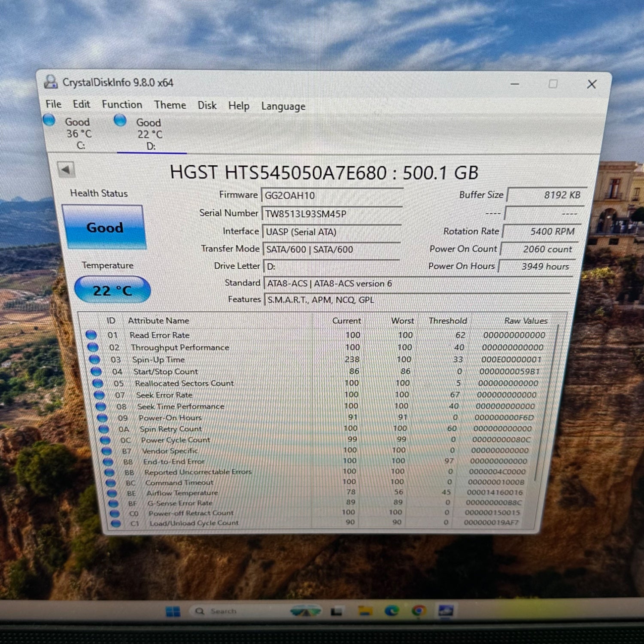Open the Theme menu
Image resolution: width=644 pixels, height=644 pixels.
pyautogui.click(x=170, y=105)
